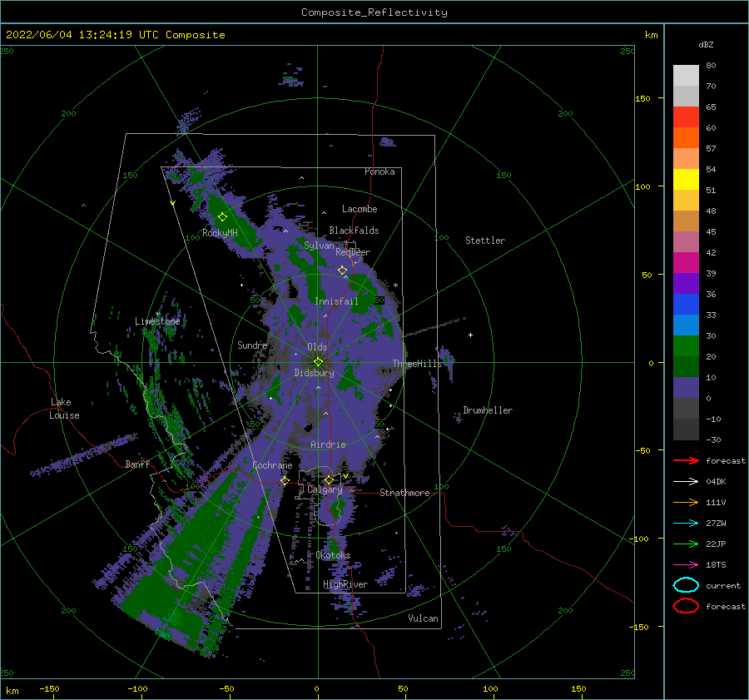Click the '04DK' legend text
This screenshot has width=749, height=700.
tap(716, 482)
